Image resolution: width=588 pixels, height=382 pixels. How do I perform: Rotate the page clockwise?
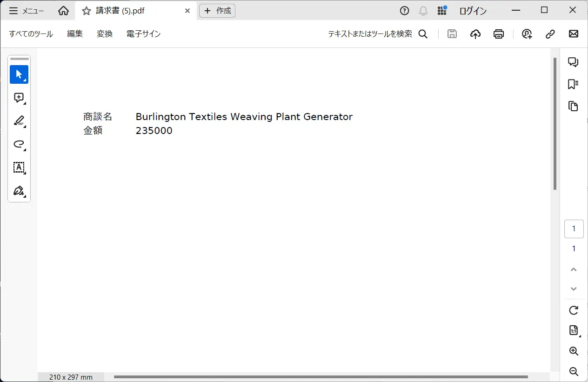click(574, 310)
